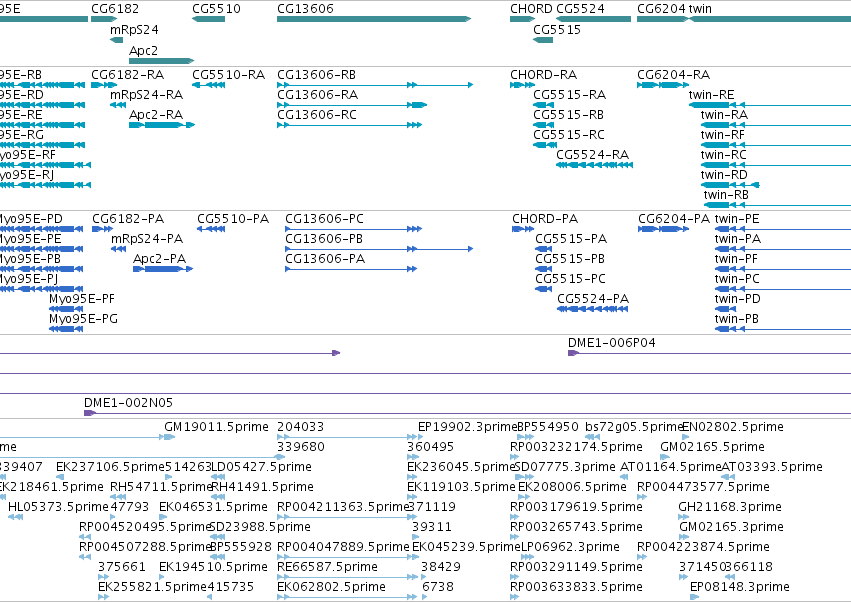
Task: Open the CG13606-RC transcript
Action: point(350,125)
